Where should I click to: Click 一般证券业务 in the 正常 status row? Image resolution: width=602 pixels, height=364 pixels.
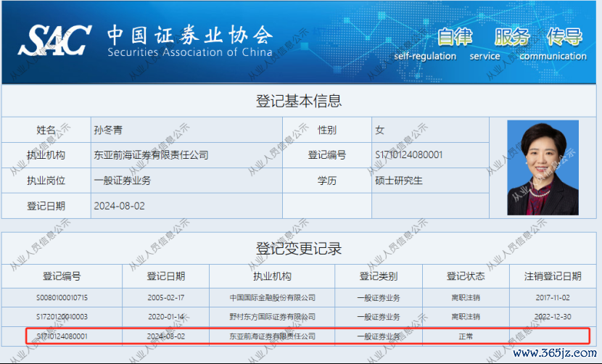click(x=379, y=336)
